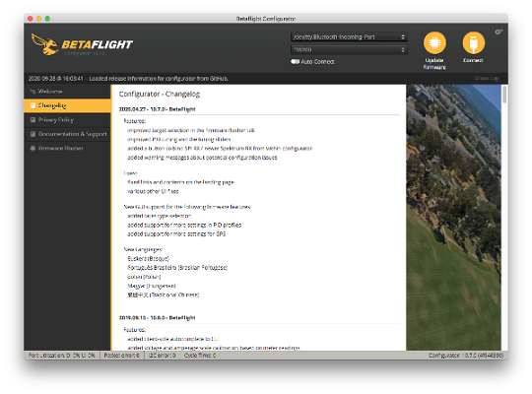
Task: Click the Betaflight bee logo
Action: pyautogui.click(x=44, y=44)
